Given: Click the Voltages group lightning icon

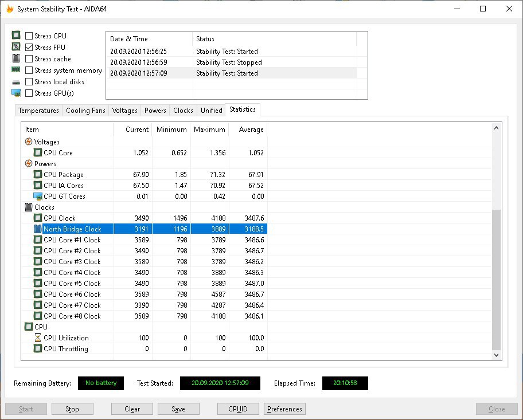Looking at the screenshot, I should pos(29,142).
